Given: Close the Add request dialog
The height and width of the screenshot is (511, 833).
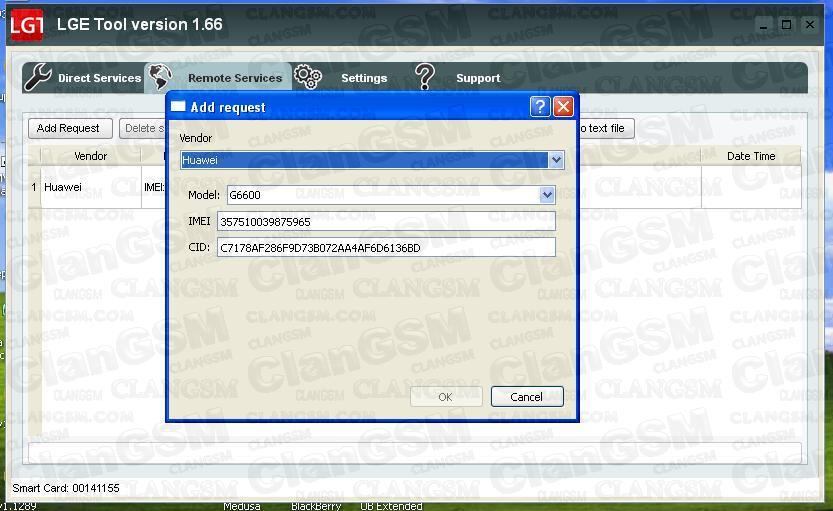Looking at the screenshot, I should click(x=563, y=107).
